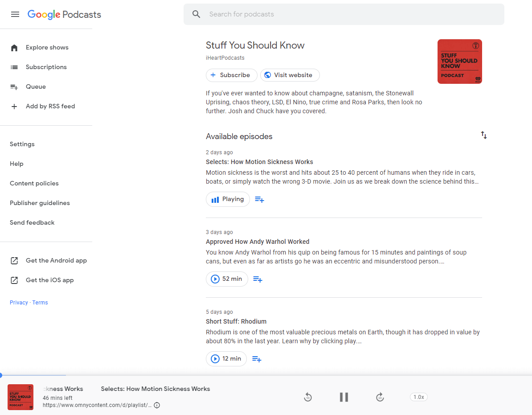532x415 pixels.
Task: Open Publisher guidelines link
Action: (x=40, y=203)
